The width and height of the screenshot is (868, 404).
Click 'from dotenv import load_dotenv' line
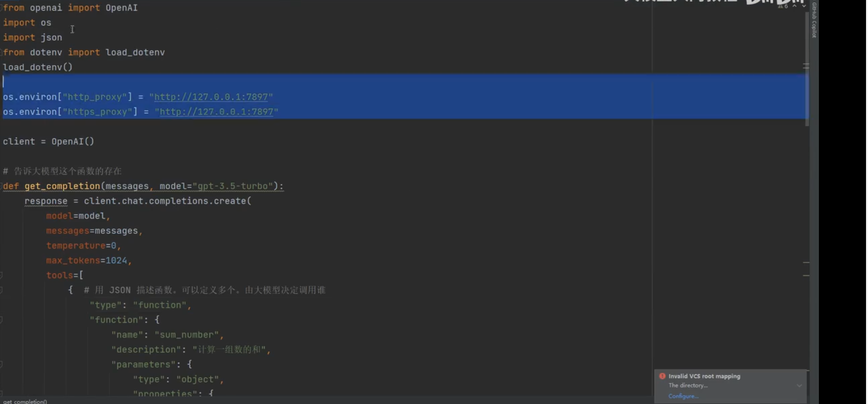[84, 53]
